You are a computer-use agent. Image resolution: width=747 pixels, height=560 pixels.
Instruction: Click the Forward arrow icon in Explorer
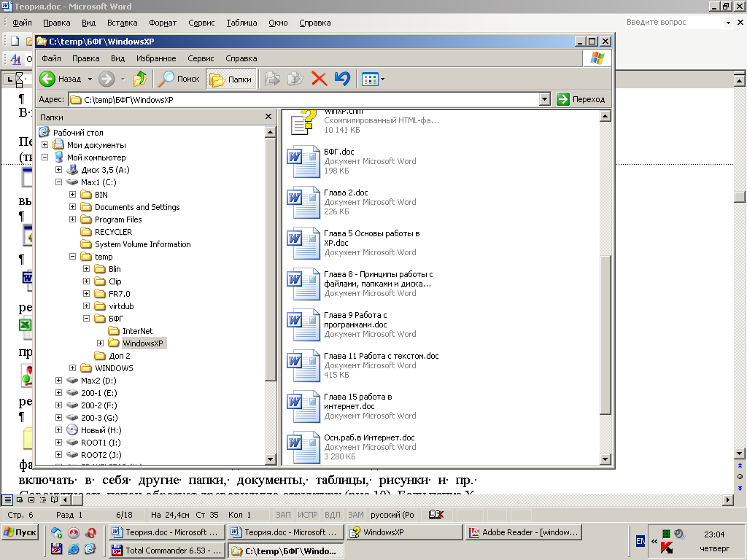point(107,79)
